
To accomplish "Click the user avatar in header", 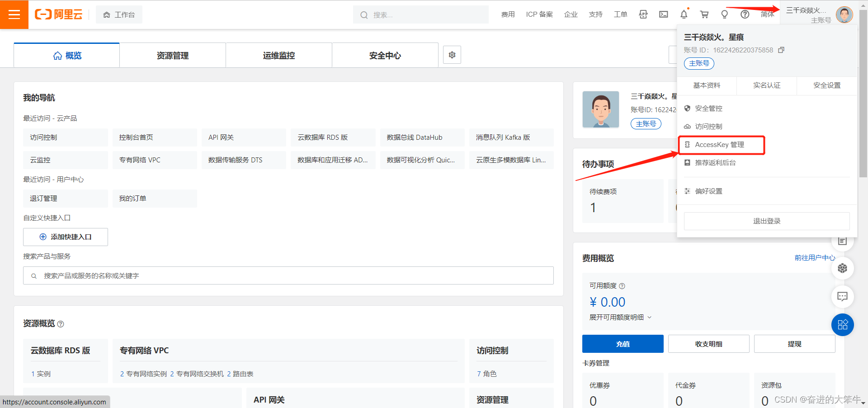I will pos(844,14).
